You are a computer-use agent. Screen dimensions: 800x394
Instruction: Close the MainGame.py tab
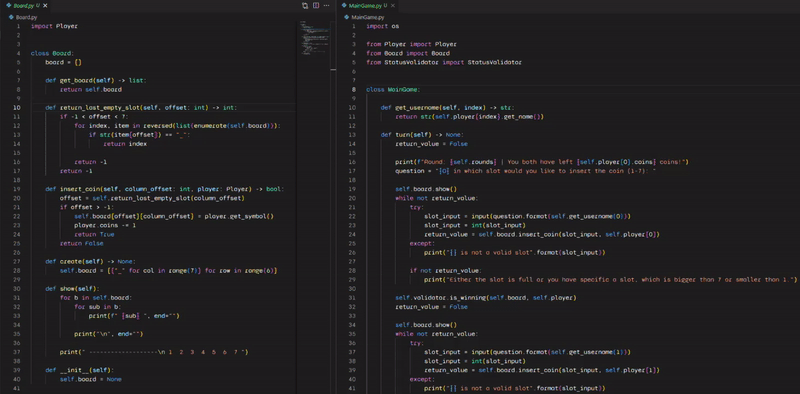pos(393,6)
